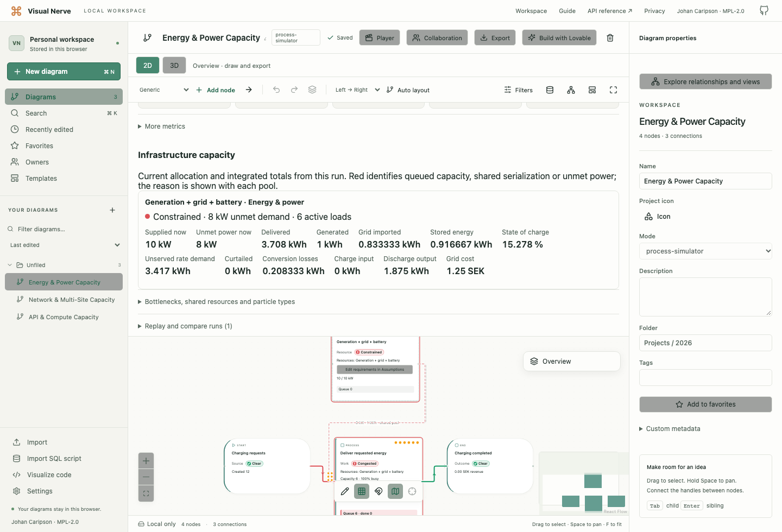This screenshot has height=532, width=782.
Task: Switch to 2D view
Action: pyautogui.click(x=148, y=65)
